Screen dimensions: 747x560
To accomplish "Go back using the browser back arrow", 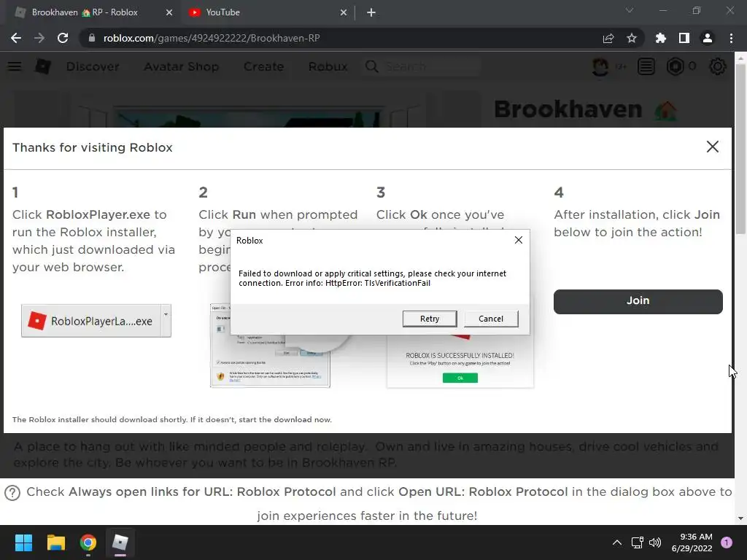I will point(16,38).
